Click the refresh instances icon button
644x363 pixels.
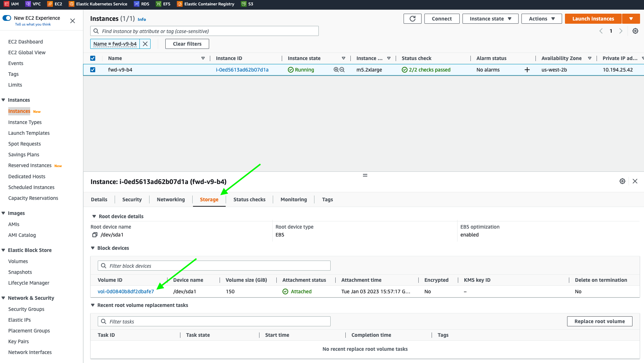tap(412, 19)
